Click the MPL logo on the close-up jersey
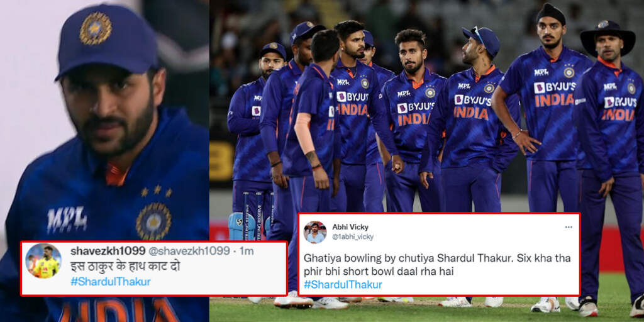 67,219
